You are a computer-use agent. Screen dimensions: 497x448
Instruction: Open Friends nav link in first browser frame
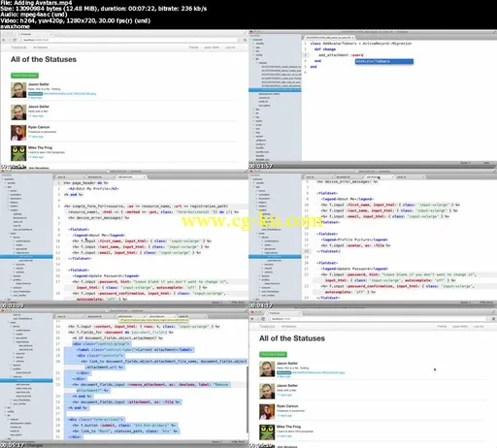pyautogui.click(x=193, y=48)
